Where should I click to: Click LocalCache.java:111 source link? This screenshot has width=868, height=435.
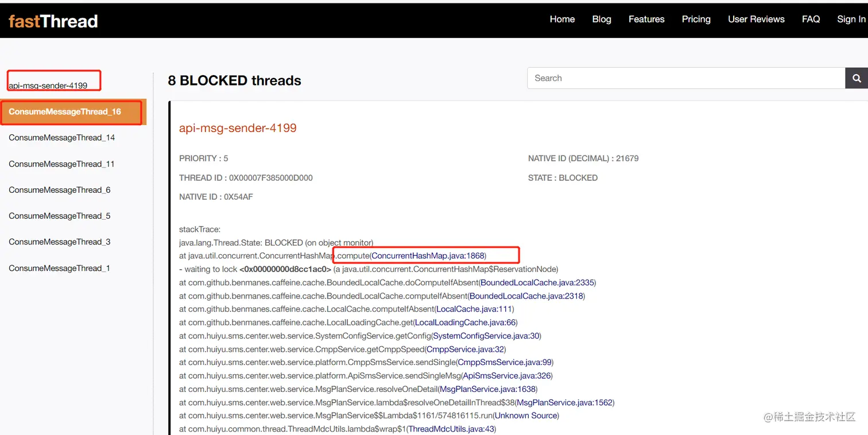coord(474,309)
